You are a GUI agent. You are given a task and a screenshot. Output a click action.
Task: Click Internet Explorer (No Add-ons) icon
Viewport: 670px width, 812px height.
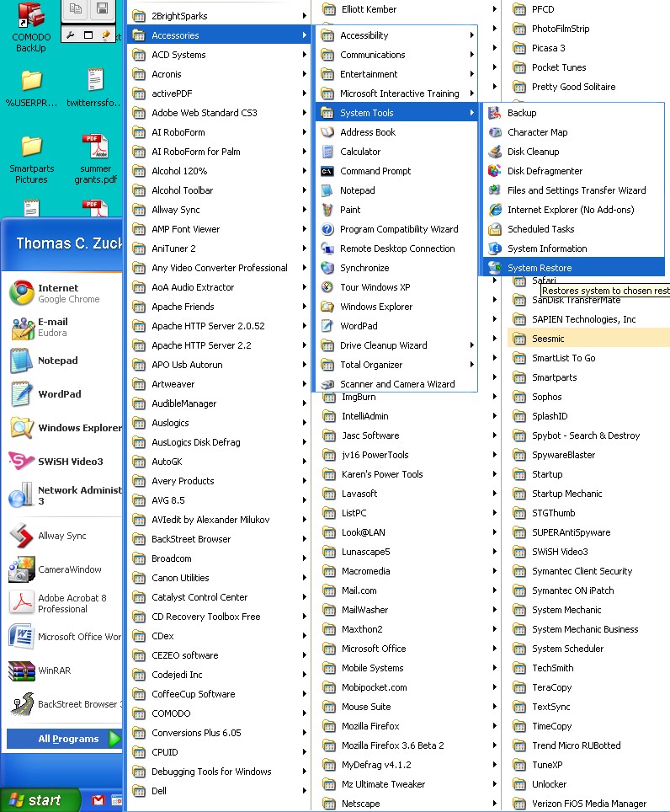[x=495, y=210]
